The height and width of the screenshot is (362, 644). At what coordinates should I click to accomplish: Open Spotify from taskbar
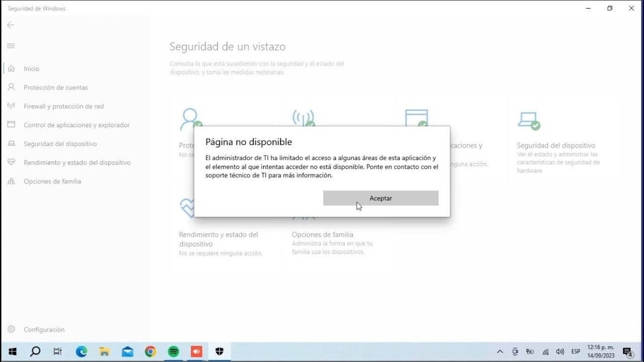click(174, 351)
